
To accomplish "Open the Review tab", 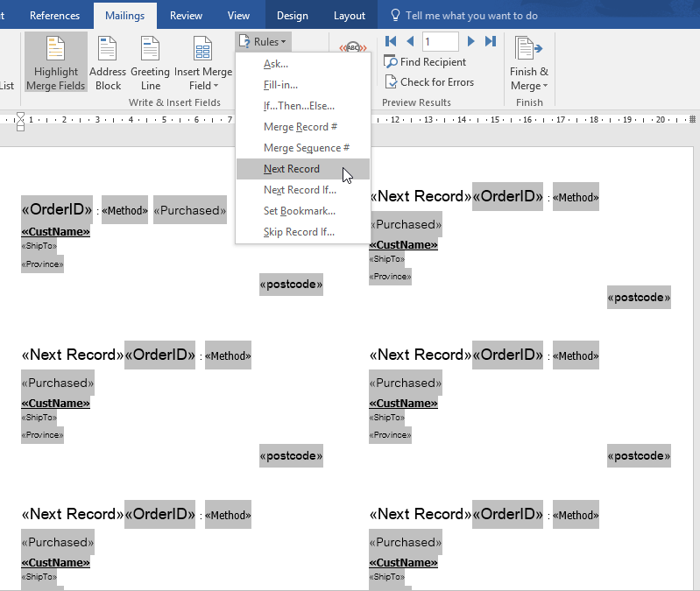I will coord(186,16).
